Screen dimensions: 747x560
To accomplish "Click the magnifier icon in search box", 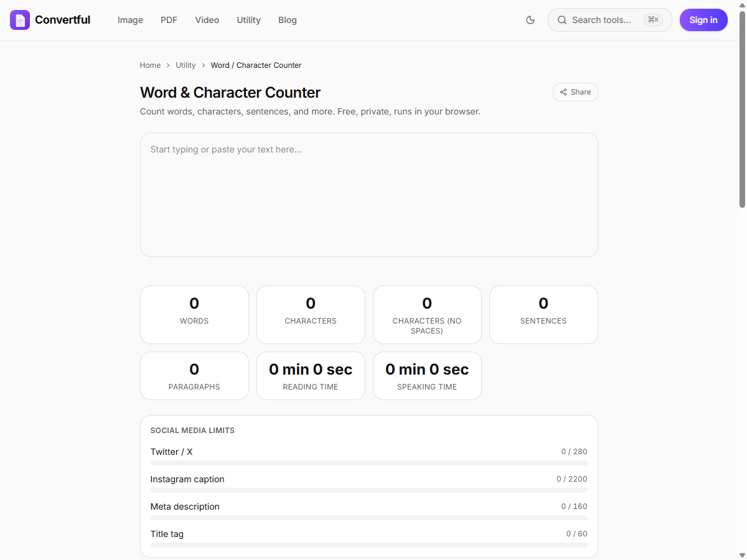I will [561, 20].
